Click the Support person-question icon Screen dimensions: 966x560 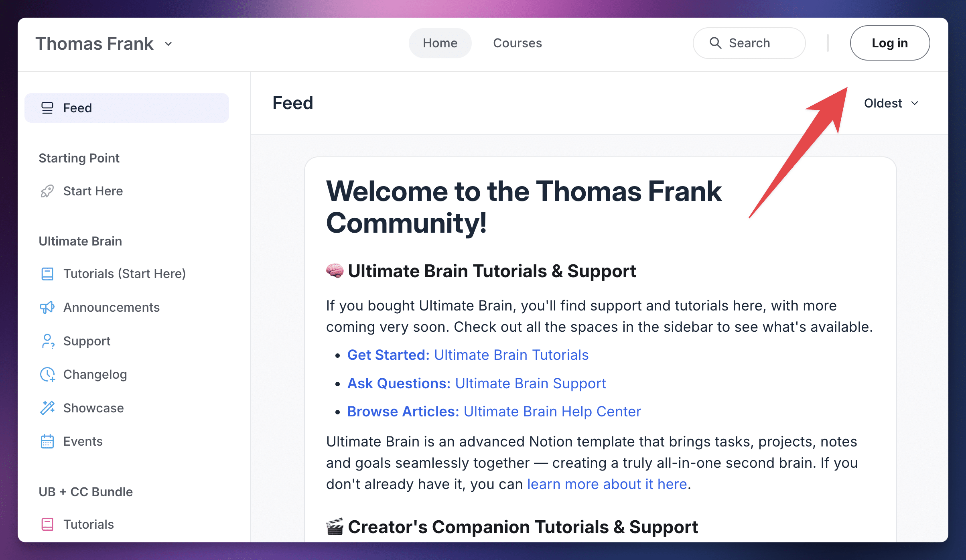(x=47, y=341)
